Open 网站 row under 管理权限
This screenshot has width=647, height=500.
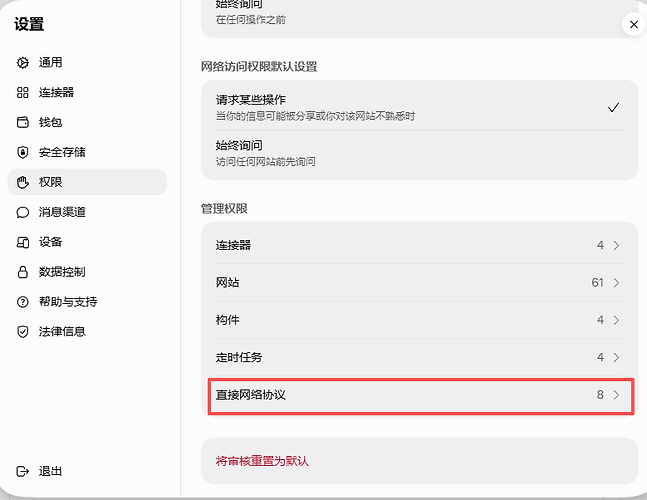[x=420, y=283]
